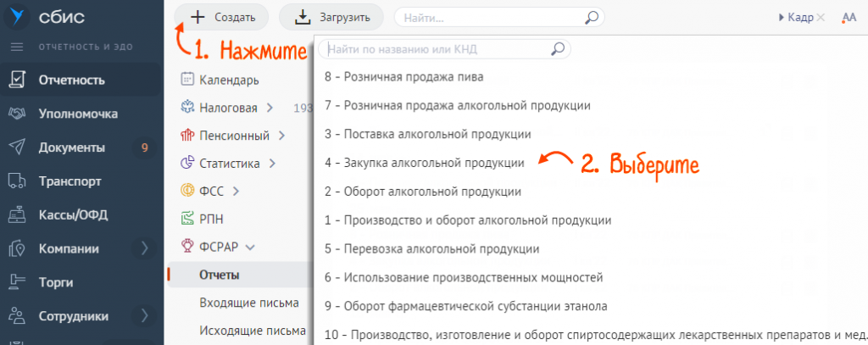Expand the Налоговая chevron

(x=270, y=108)
